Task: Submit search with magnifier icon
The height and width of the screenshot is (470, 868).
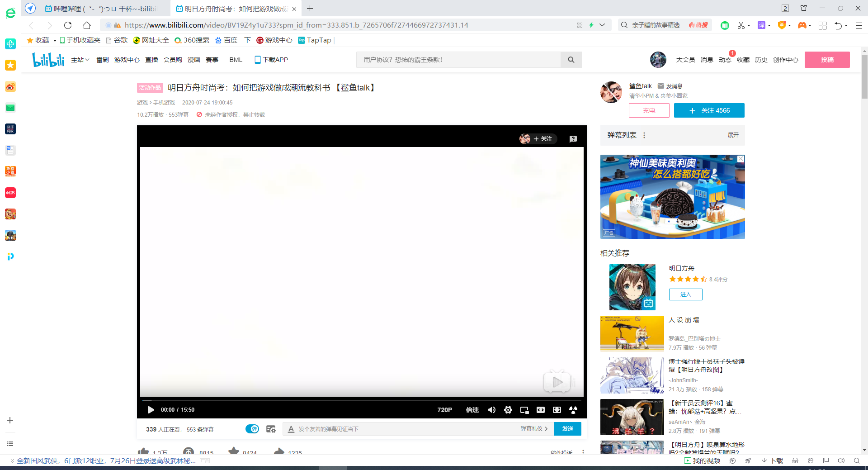Action: pyautogui.click(x=571, y=60)
